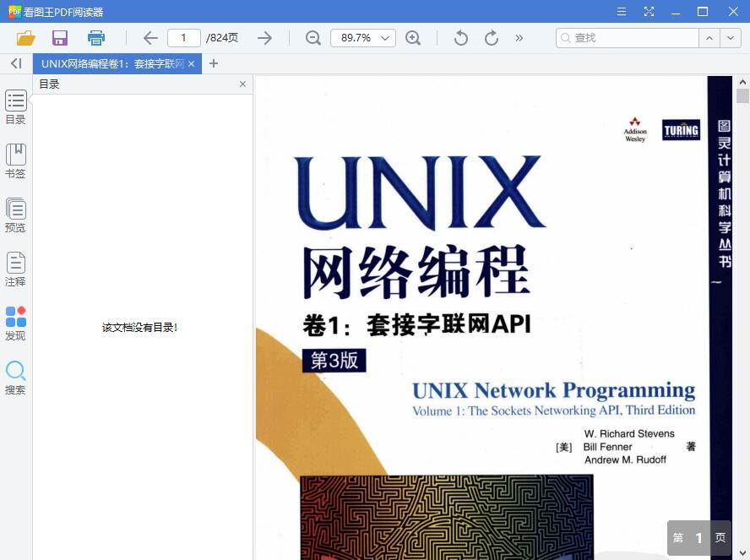
Task: Open the 书签 bookmarks sidebar panel
Action: 16,161
